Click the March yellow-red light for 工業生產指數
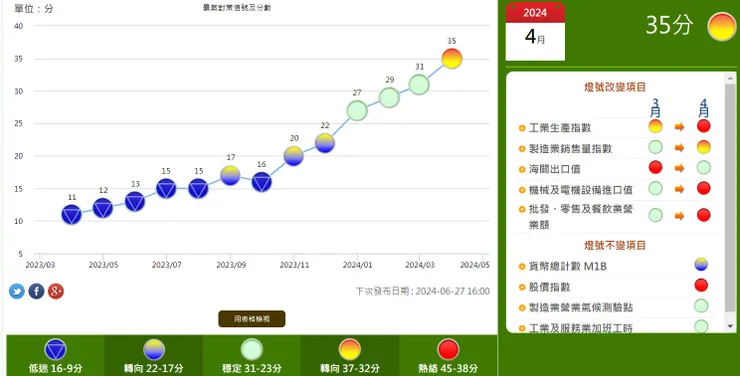Image resolution: width=740 pixels, height=376 pixels. coord(655,126)
